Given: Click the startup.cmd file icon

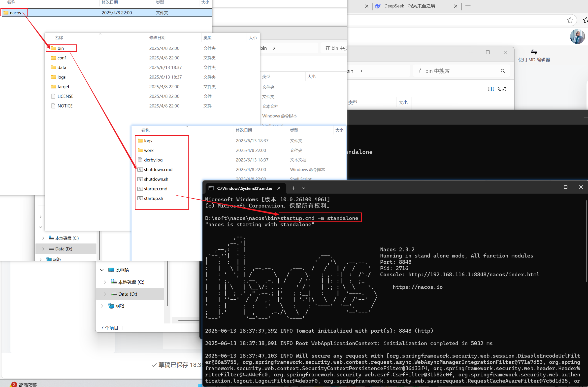Looking at the screenshot, I should tap(140, 189).
